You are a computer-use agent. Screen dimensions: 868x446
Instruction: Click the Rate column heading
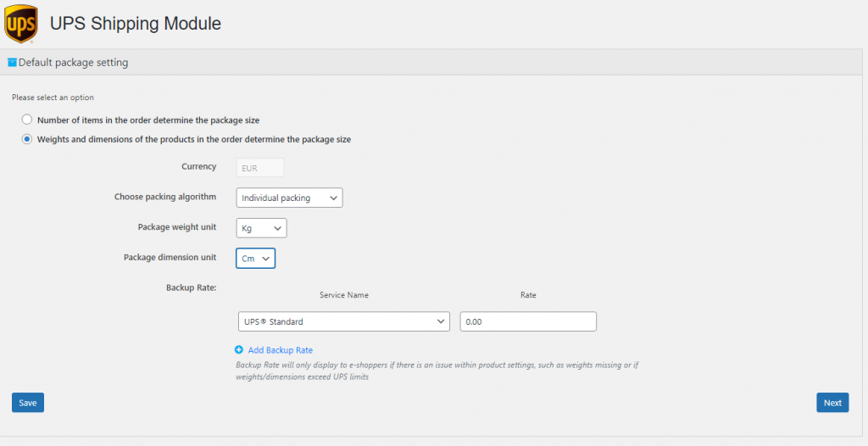point(528,295)
